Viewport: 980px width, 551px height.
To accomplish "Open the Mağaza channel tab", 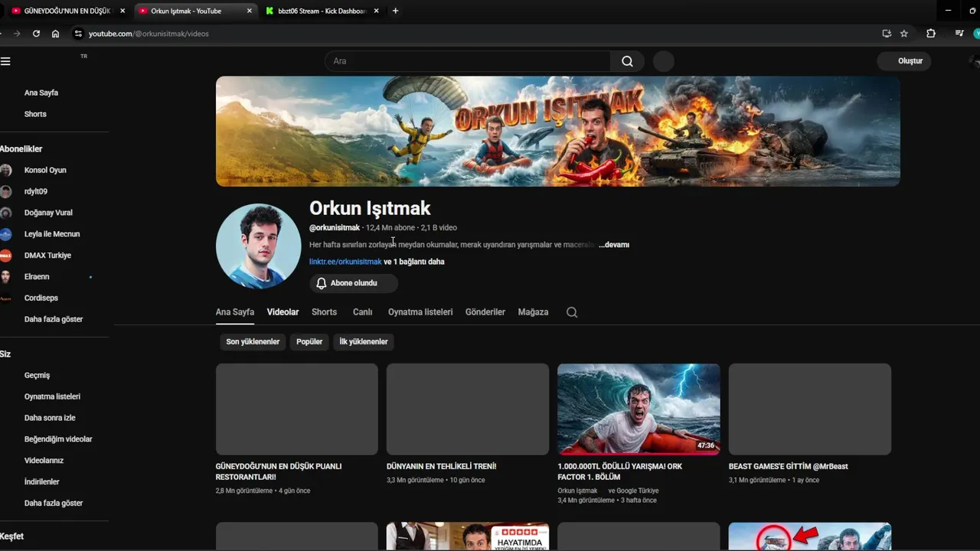I will point(533,312).
